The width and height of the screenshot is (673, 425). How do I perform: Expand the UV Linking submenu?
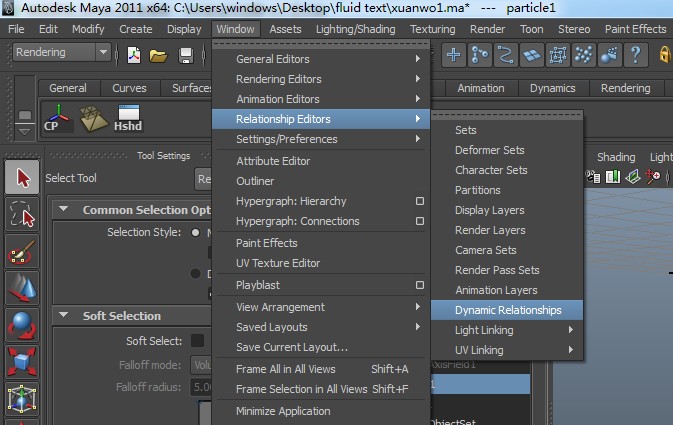point(507,350)
